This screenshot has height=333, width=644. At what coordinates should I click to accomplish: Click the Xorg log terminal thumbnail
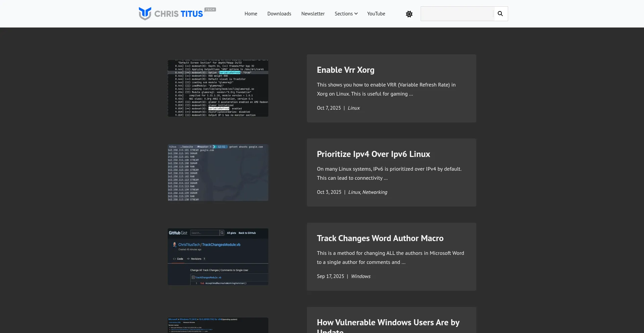pyautogui.click(x=218, y=89)
